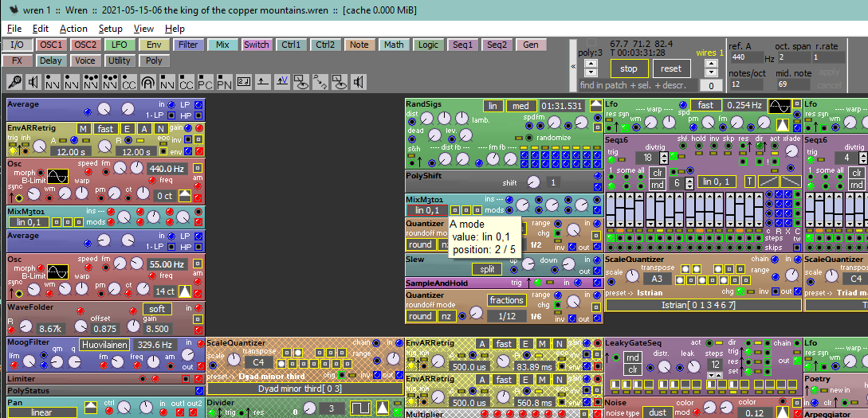Add the first speaker audio output module
This screenshot has width=868, height=418.
[x=33, y=81]
